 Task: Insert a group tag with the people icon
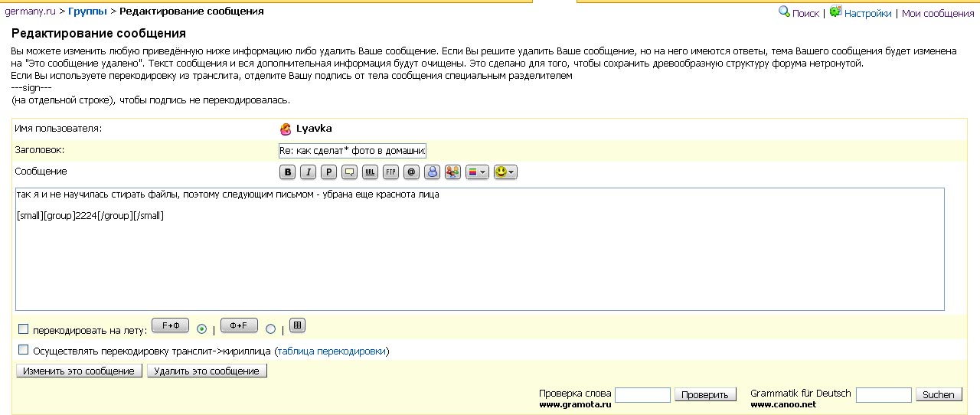pyautogui.click(x=452, y=172)
